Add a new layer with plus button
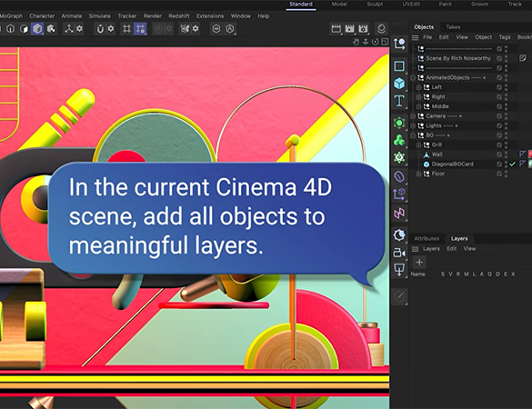Image resolution: width=532 pixels, height=409 pixels. pyautogui.click(x=419, y=262)
